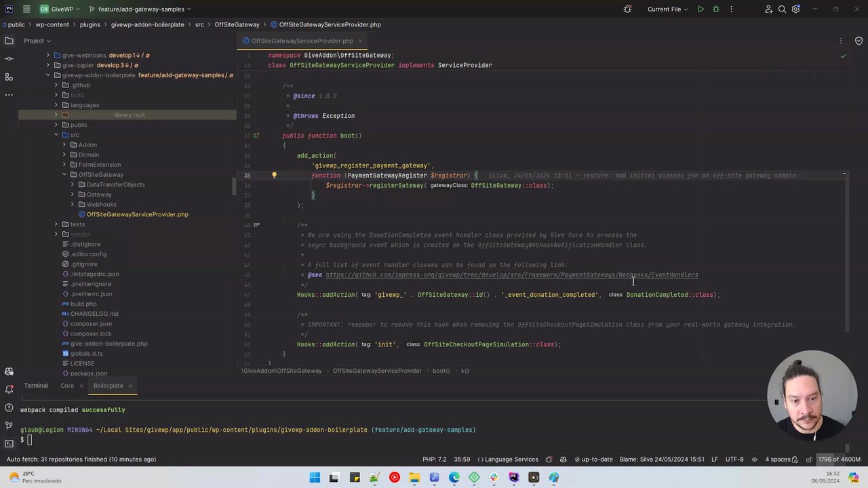The width and height of the screenshot is (868, 488).
Task: Open the Project tool window icon
Action: 9,41
